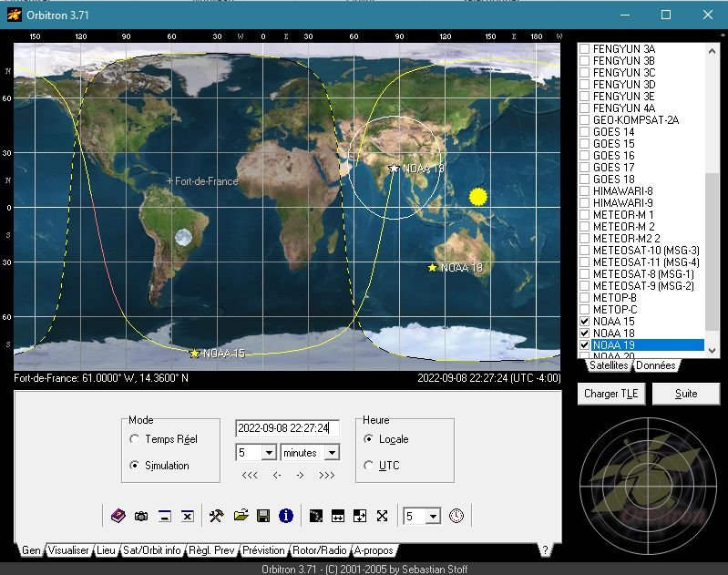Click the satellite list scrollbar thumb
The image size is (728, 575).
click(x=712, y=252)
